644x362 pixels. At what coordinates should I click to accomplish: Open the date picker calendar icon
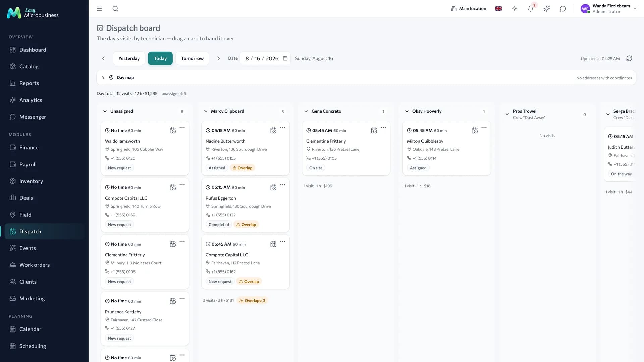click(285, 58)
